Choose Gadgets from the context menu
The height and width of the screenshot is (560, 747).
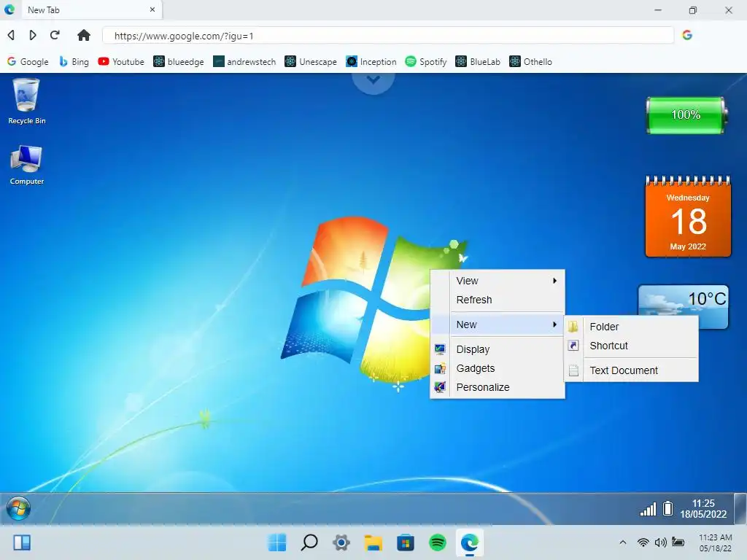click(498, 368)
